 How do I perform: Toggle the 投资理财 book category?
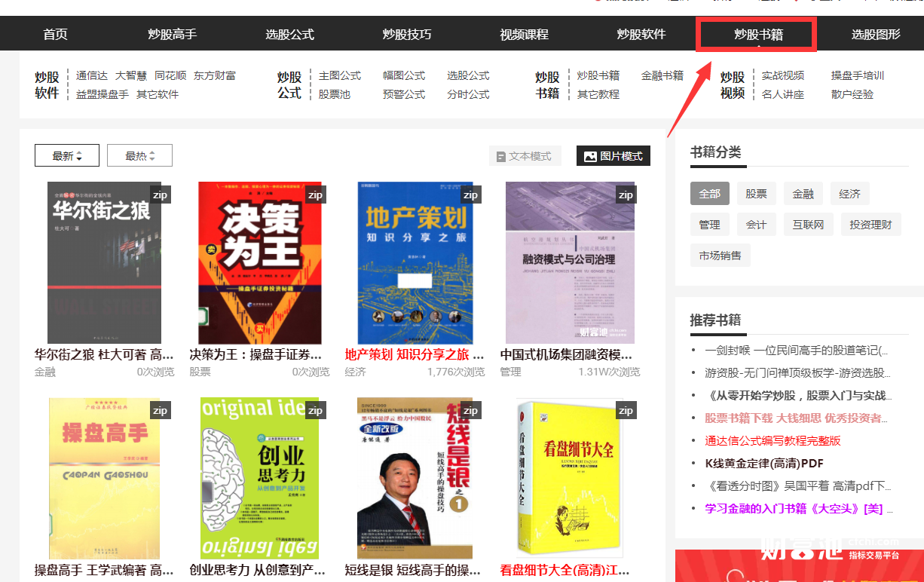point(870,224)
